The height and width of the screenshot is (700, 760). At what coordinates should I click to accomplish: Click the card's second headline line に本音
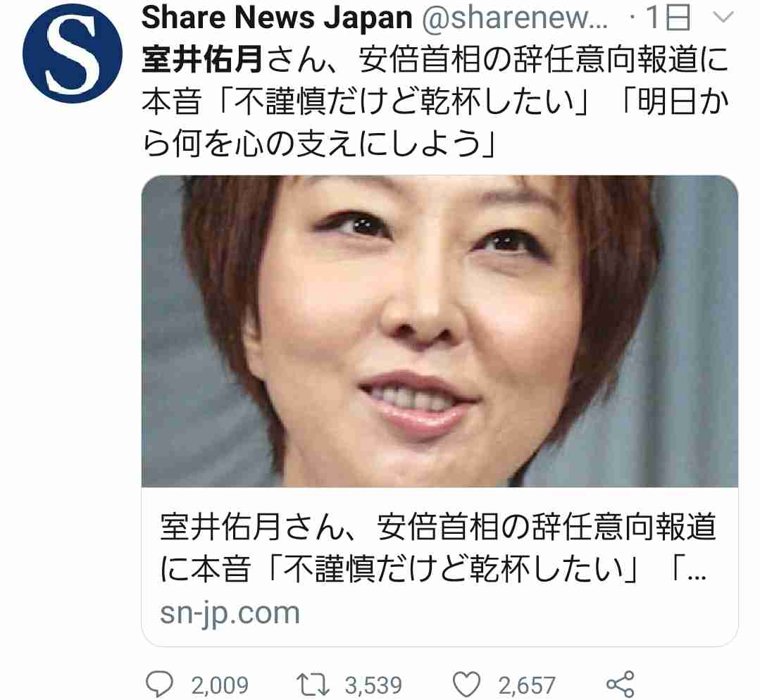433,568
